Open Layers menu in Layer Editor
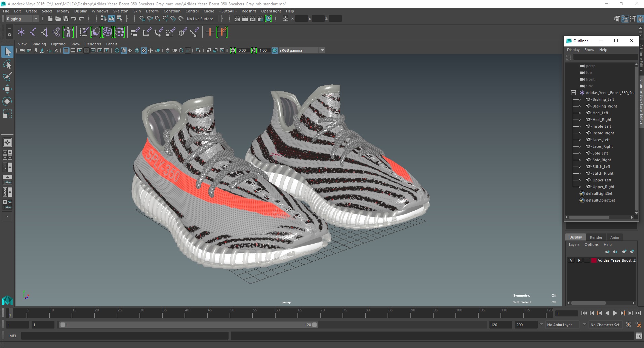Viewport: 644px width, 348px height. 574,245
